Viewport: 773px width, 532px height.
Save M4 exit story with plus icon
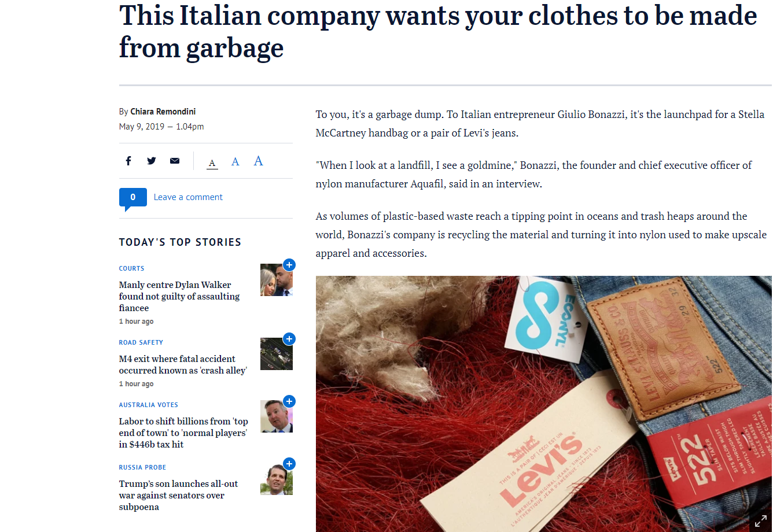[x=289, y=339]
